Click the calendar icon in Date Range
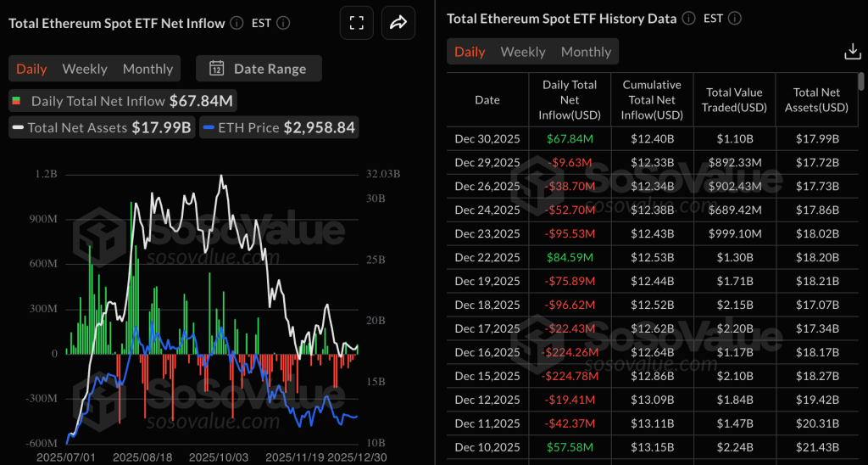This screenshot has width=868, height=465. 216,69
